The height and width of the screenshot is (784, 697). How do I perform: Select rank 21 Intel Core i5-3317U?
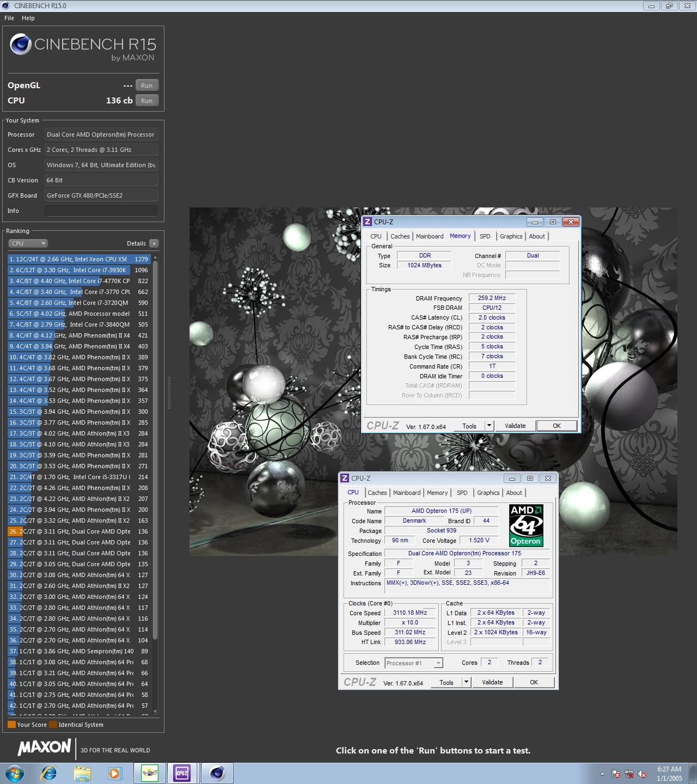(x=78, y=477)
